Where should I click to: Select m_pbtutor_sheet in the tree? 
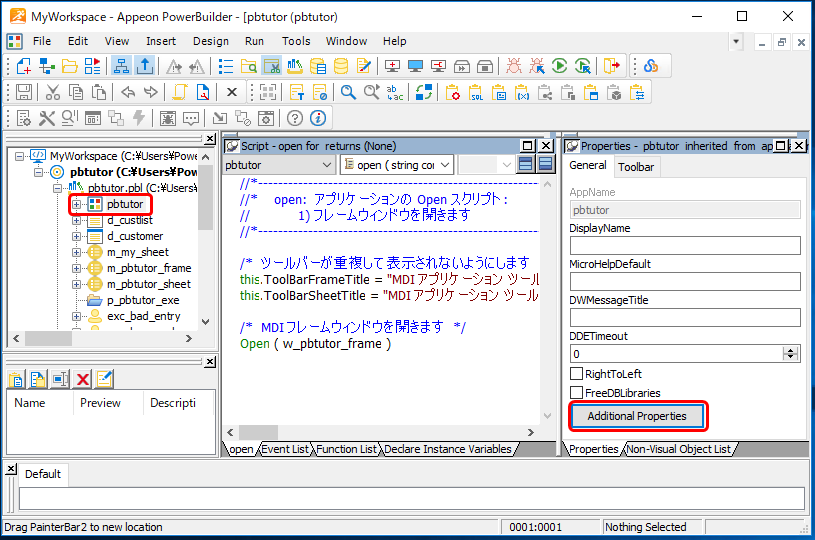[x=149, y=284]
